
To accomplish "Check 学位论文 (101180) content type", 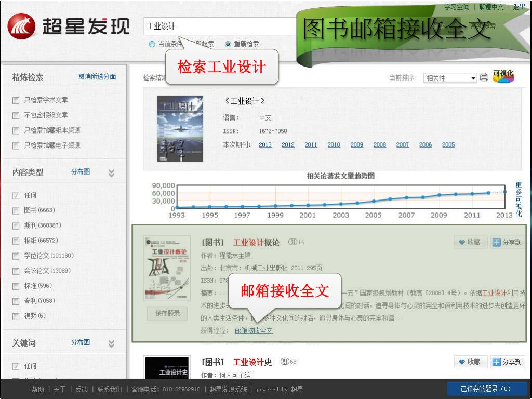I will [16, 256].
